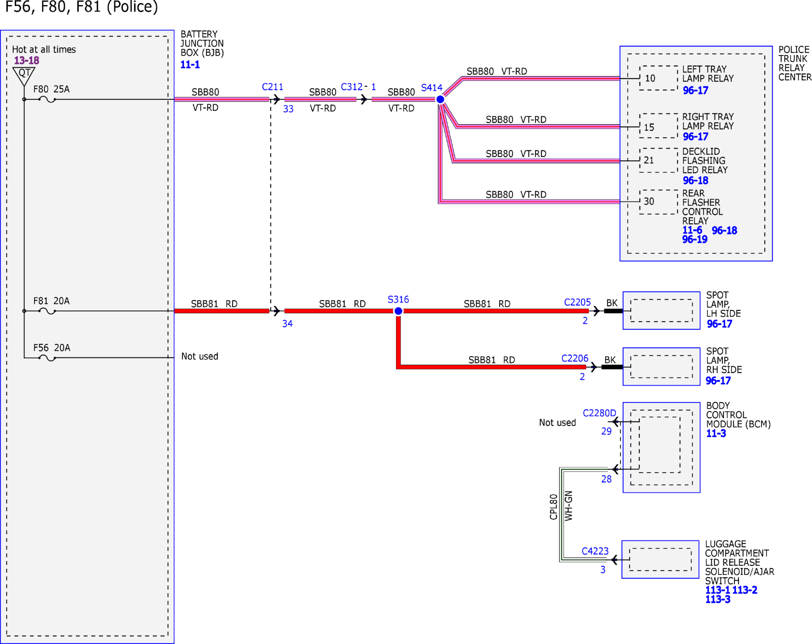812x644 pixels.
Task: Click connector label C2206
Action: click(x=574, y=358)
